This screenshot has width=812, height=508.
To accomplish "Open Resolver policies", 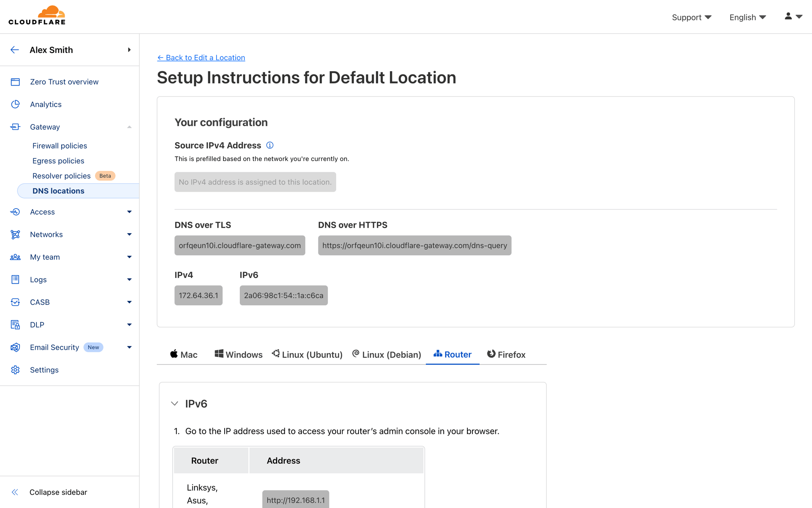I will coord(61,176).
